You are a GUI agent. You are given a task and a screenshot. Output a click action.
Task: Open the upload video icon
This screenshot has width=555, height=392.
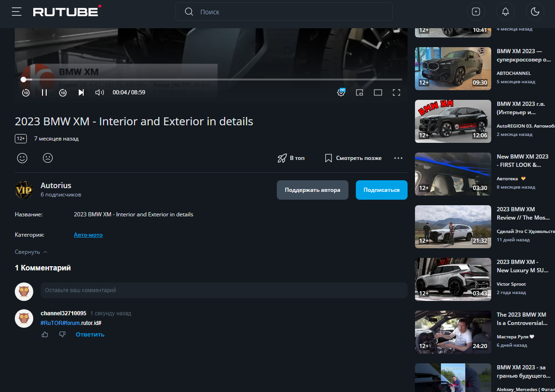476,12
